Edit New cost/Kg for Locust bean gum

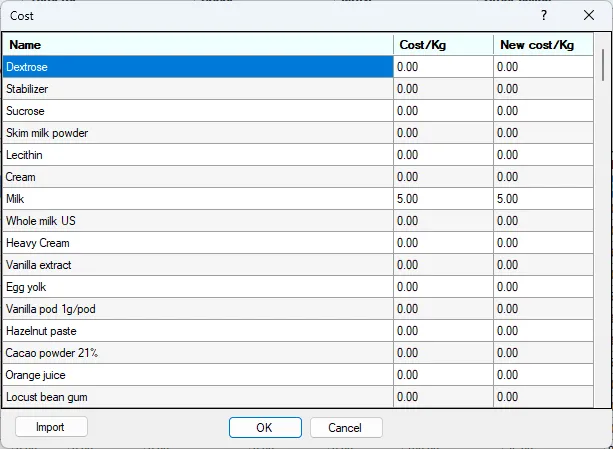click(543, 397)
